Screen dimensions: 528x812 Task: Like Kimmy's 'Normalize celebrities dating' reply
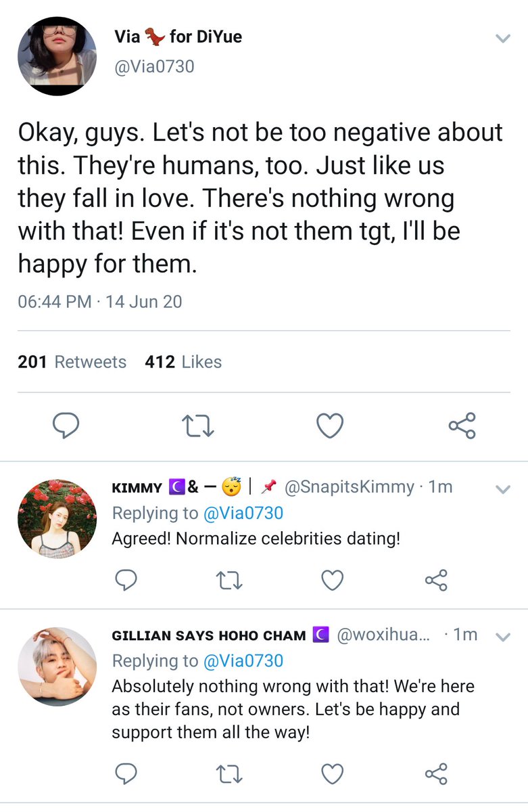click(332, 581)
